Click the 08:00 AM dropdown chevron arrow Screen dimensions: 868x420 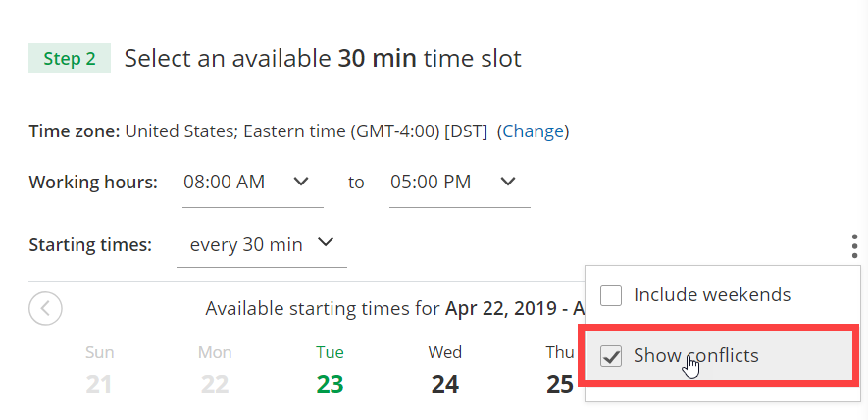pos(301,182)
